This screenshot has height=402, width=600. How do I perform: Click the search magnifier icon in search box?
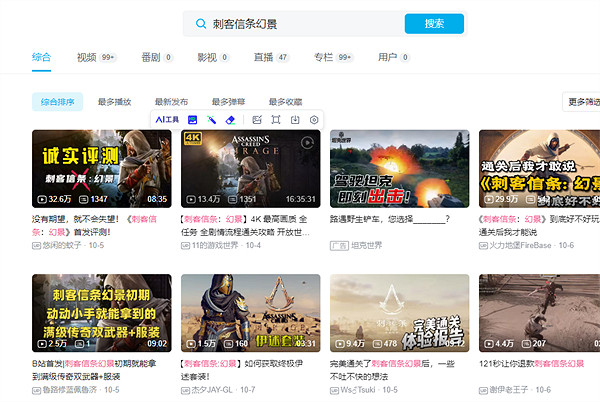pos(200,23)
